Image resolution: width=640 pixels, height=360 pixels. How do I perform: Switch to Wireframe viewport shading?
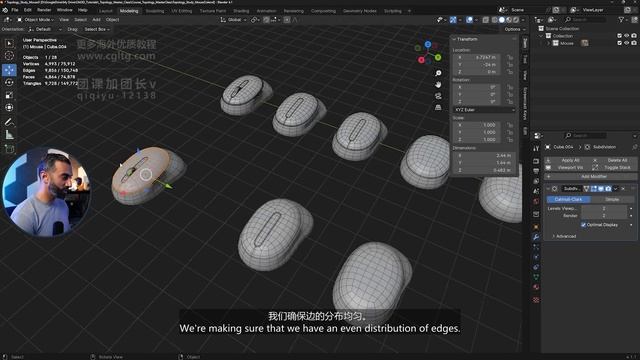(x=495, y=20)
